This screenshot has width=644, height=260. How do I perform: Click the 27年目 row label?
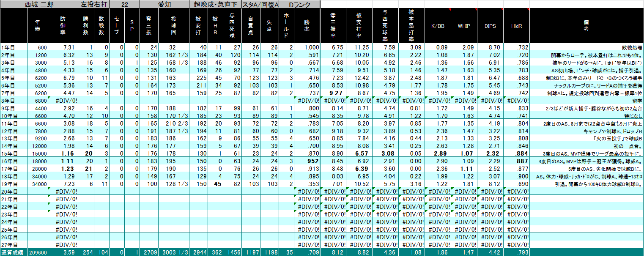[14, 244]
